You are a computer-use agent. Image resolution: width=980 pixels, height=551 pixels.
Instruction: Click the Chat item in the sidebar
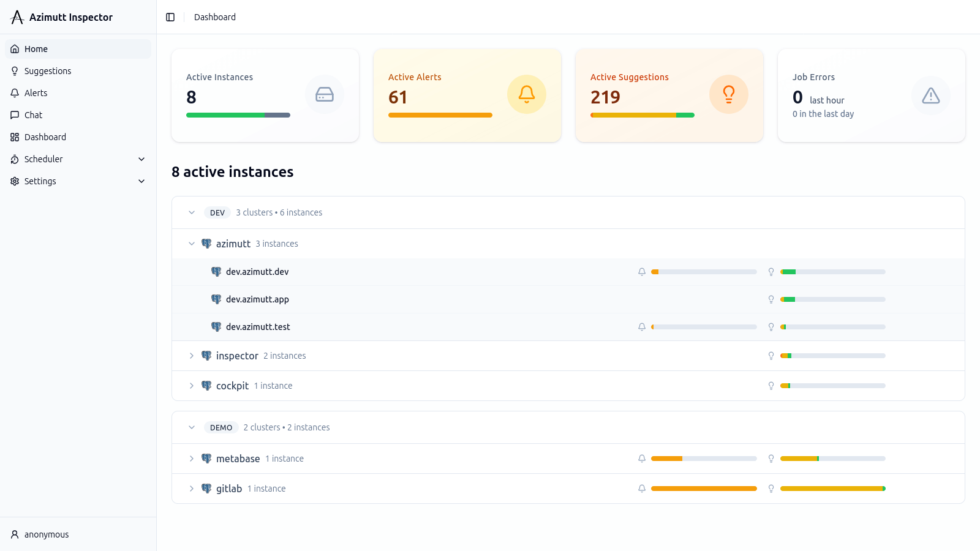coord(33,114)
